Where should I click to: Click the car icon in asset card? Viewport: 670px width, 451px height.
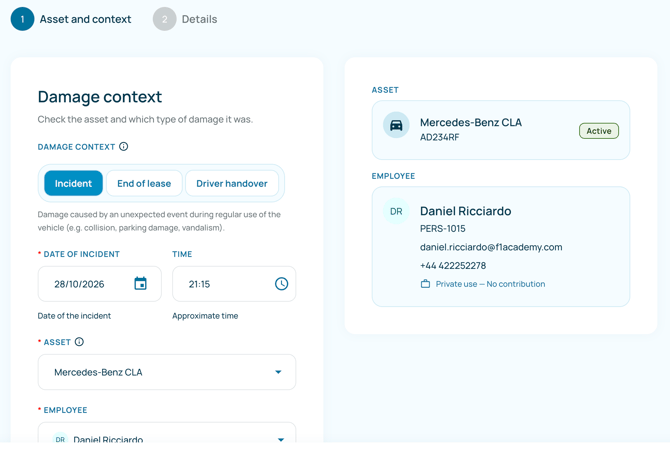tap(396, 125)
